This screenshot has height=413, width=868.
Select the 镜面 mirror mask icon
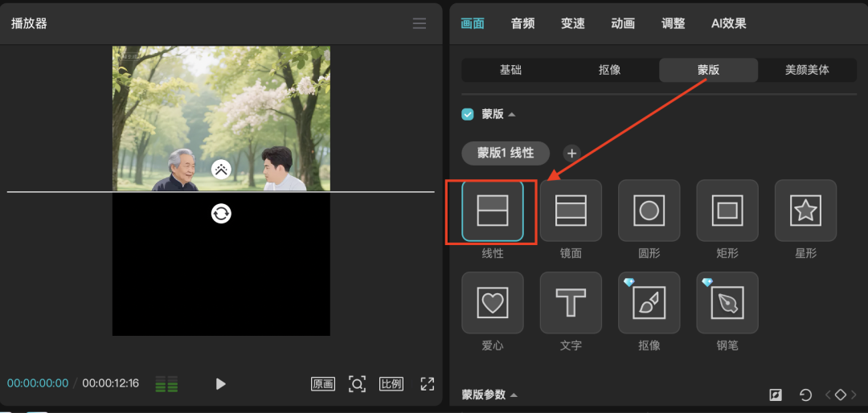coord(571,211)
